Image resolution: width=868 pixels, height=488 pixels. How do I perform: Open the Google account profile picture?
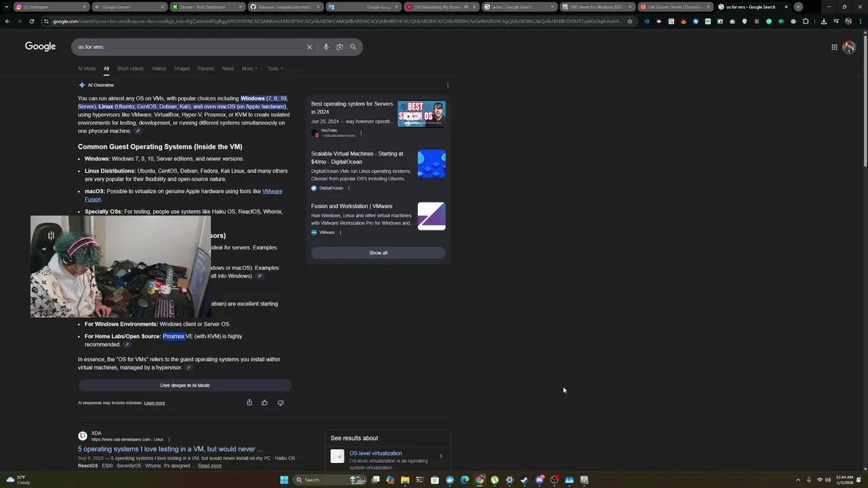[849, 47]
